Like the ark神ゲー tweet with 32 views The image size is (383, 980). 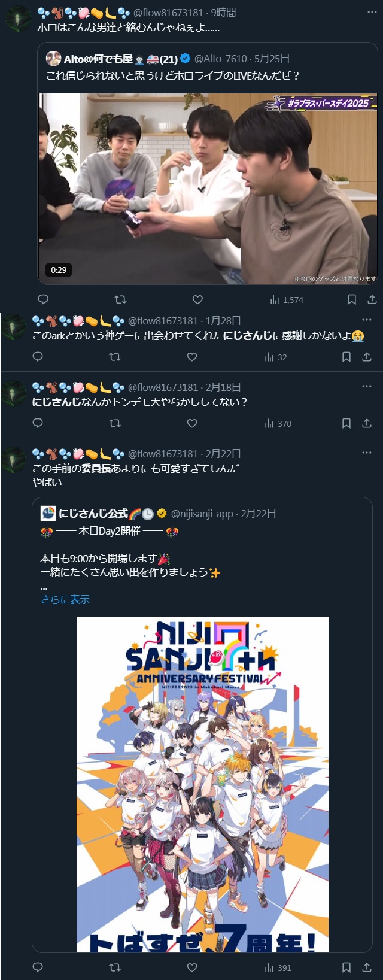[x=192, y=357]
